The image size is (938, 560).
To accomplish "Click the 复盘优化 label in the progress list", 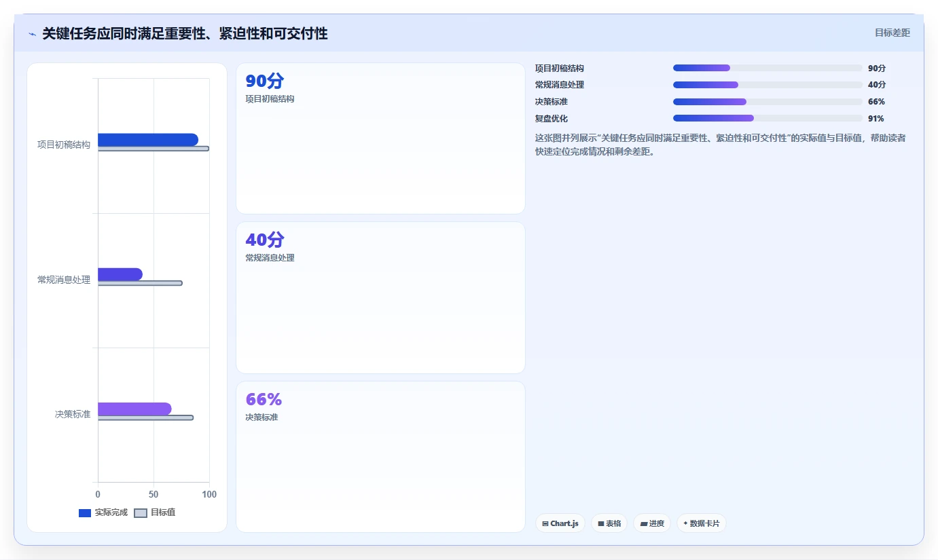I will click(x=552, y=118).
